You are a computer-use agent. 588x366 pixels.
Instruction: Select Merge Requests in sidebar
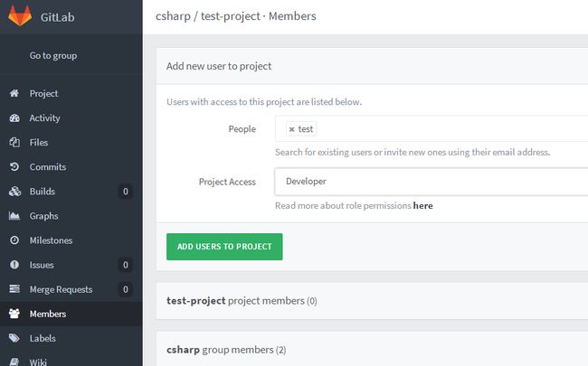[x=61, y=289]
